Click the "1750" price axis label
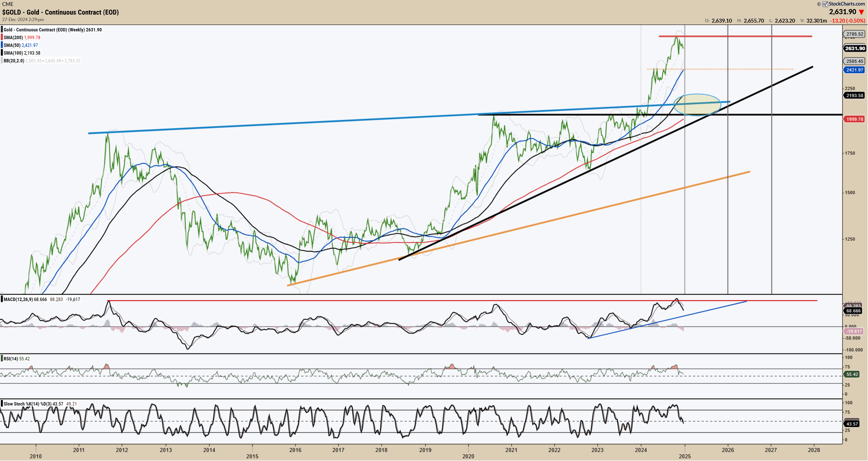868x461 pixels. 850,154
